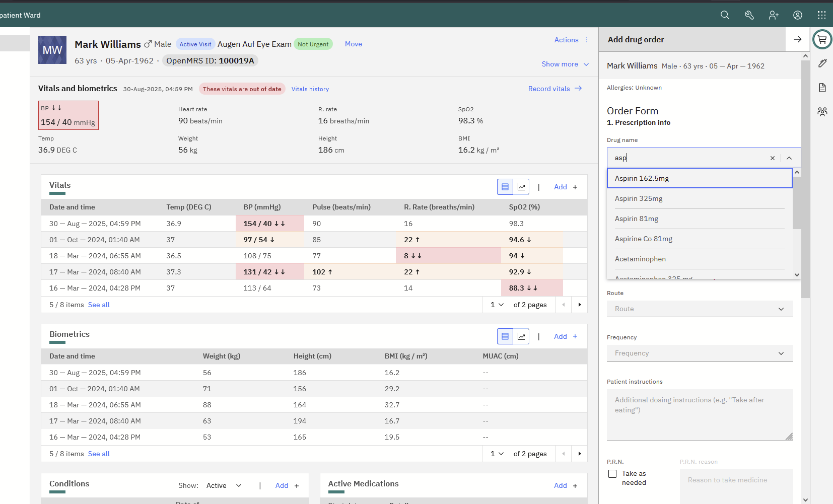Open Vitals history link
Screen dimensions: 833x504
[310, 89]
